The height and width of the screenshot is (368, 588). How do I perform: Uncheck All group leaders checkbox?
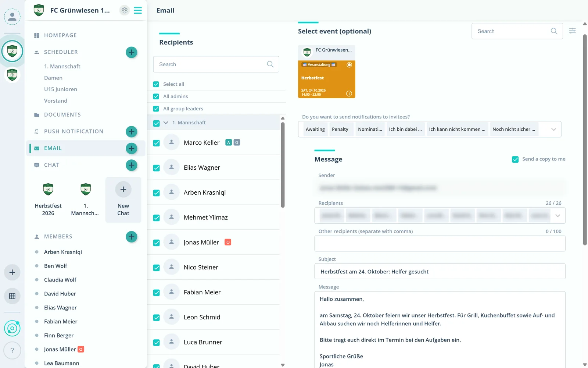point(156,109)
